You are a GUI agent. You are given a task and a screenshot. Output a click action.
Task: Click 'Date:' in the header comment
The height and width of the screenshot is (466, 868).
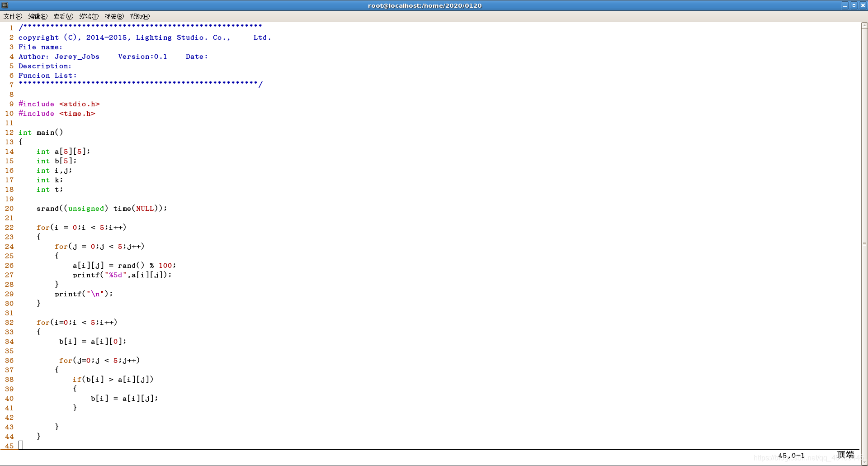tap(197, 57)
